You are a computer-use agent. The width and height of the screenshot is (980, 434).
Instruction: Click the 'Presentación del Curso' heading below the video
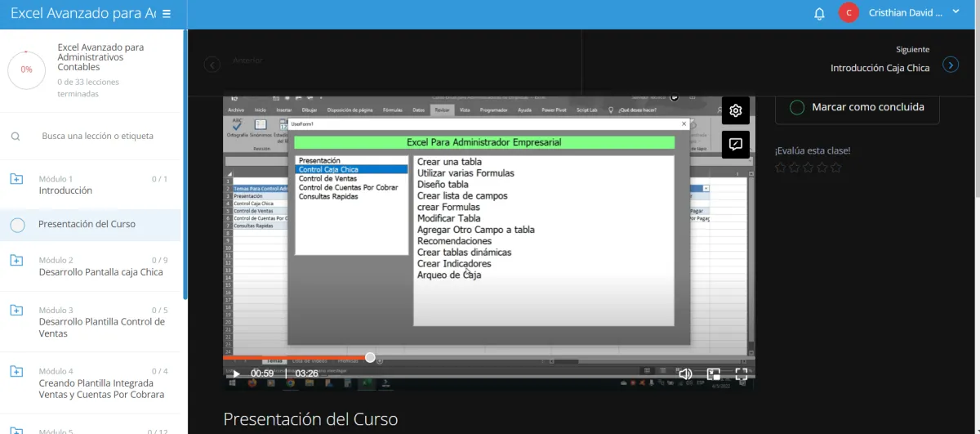311,419
